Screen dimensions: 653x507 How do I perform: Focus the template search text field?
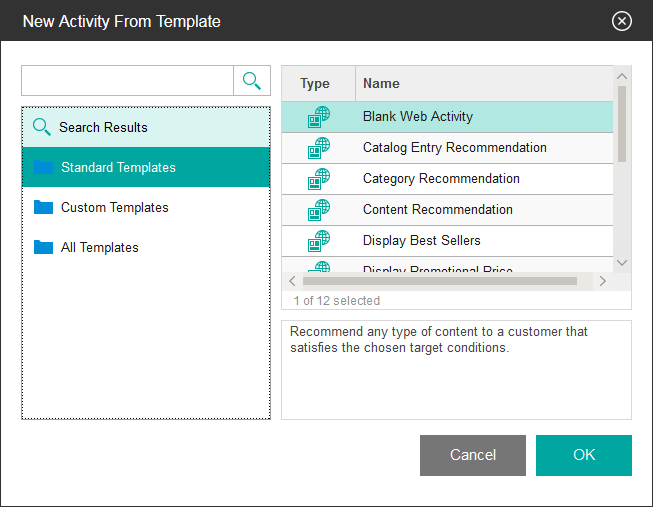127,81
